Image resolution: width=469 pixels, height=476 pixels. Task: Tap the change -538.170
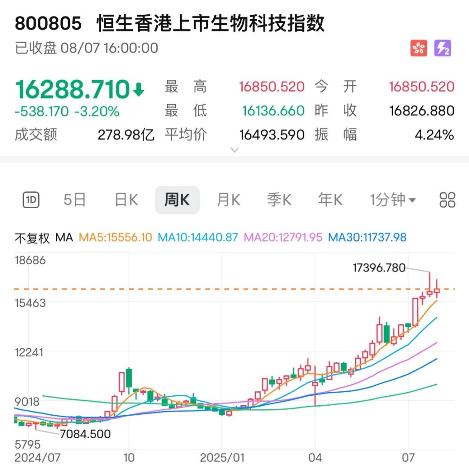coord(42,112)
